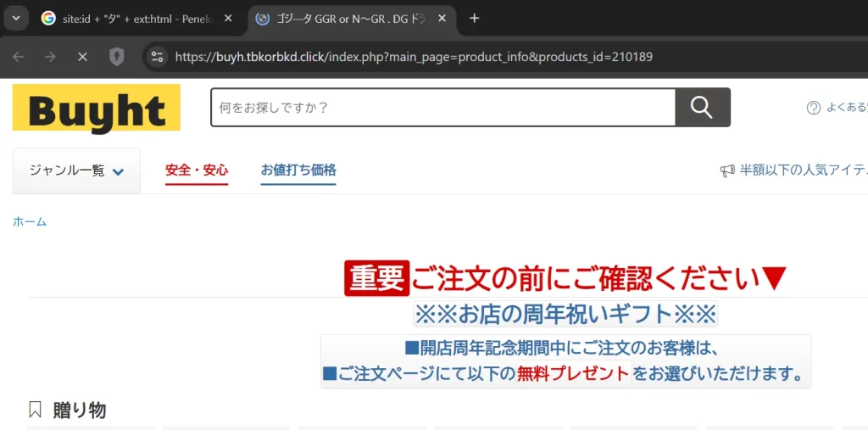Click the ご注文の前にご確認ください heading

(598, 278)
